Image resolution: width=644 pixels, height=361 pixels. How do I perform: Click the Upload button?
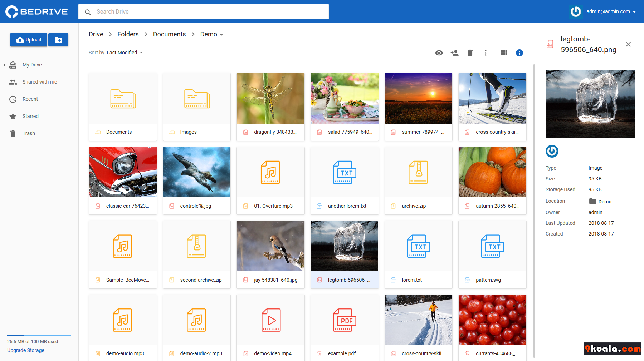click(29, 40)
